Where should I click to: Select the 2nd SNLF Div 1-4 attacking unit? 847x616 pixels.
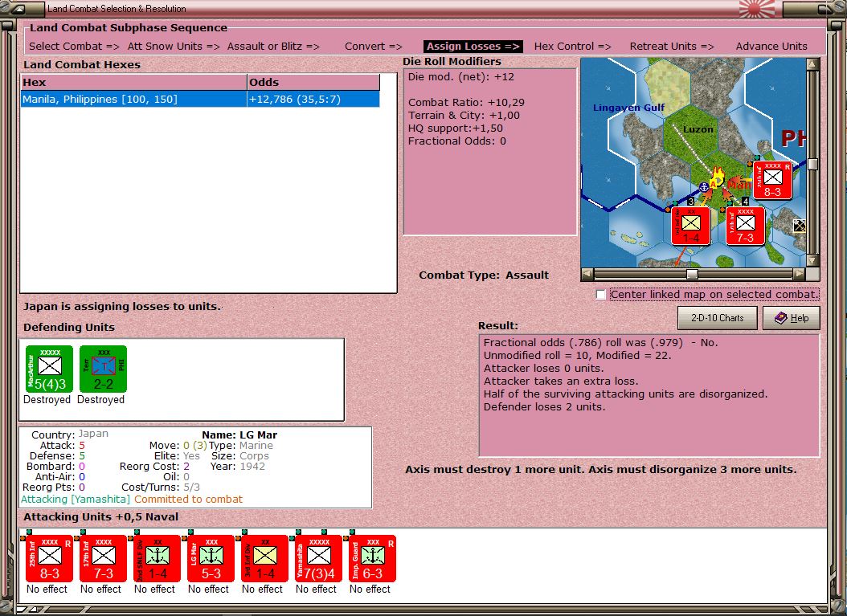(x=158, y=558)
